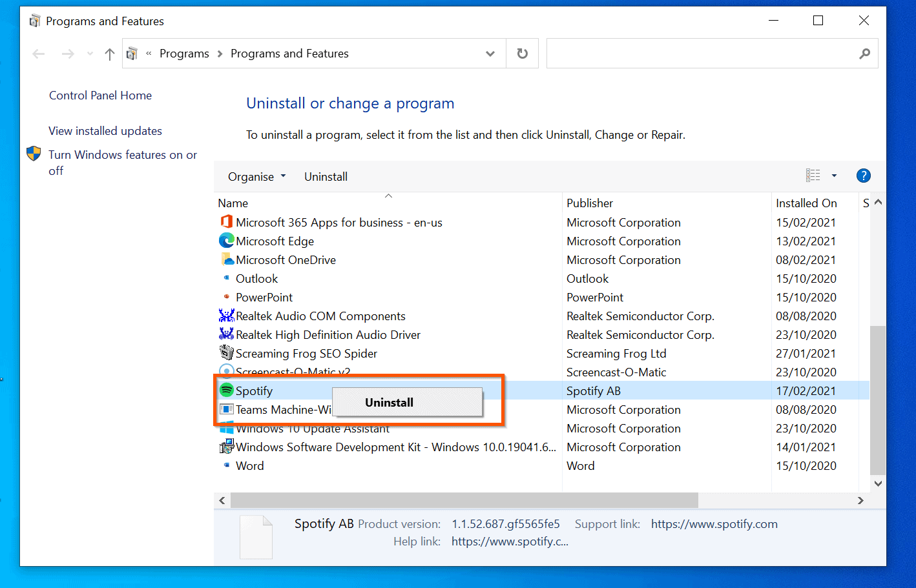
Task: Click Uninstall in the toolbar
Action: pyautogui.click(x=326, y=177)
